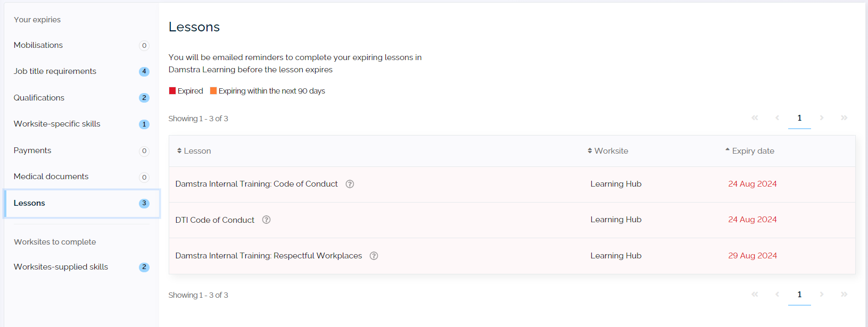868x327 pixels.
Task: Go to last page using top pagination arrow
Action: point(844,118)
